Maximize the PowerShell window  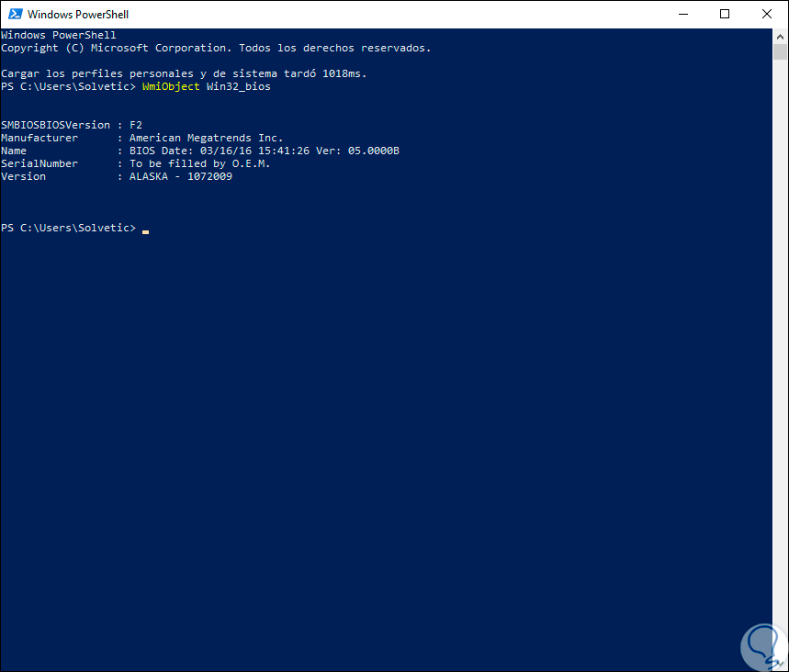[x=725, y=14]
